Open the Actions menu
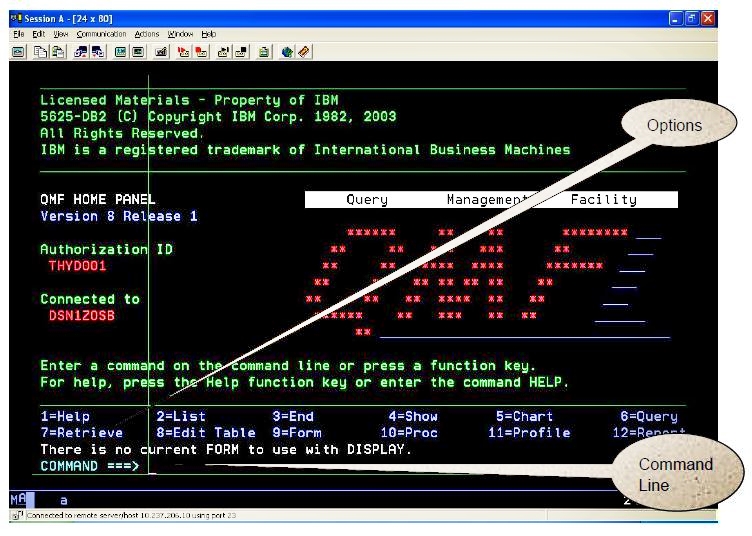 pos(147,34)
